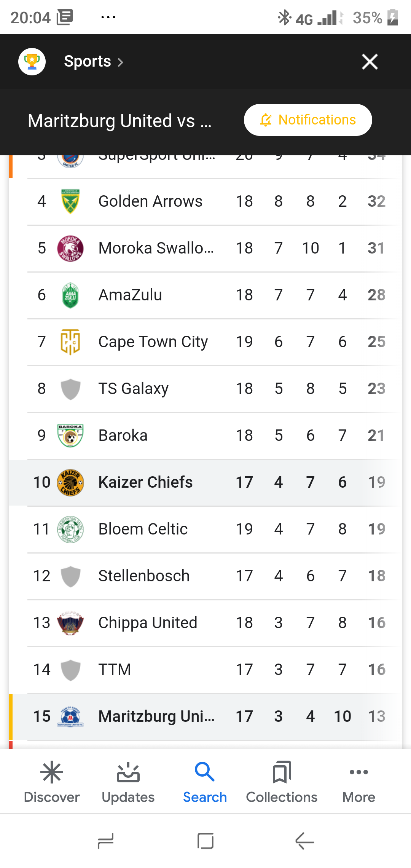The width and height of the screenshot is (411, 868).
Task: Enable match Notifications
Action: coord(308,120)
